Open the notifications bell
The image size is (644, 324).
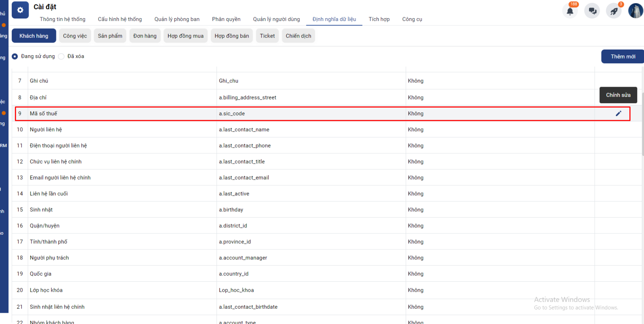click(x=570, y=11)
